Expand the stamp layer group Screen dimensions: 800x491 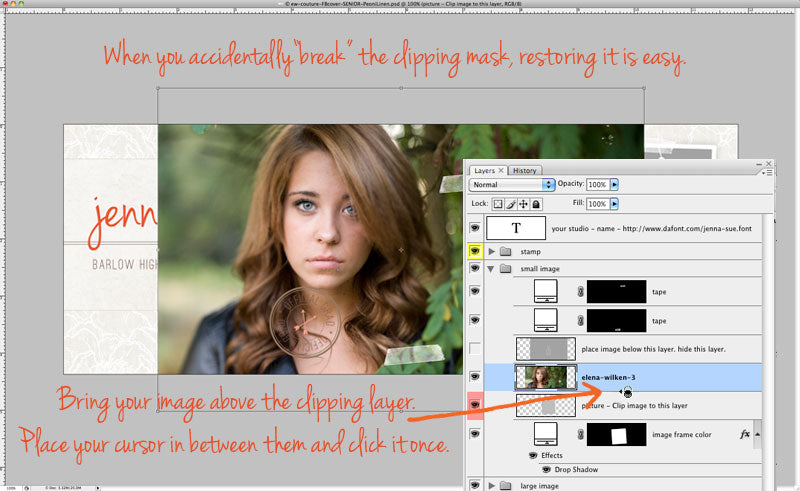pyautogui.click(x=491, y=252)
